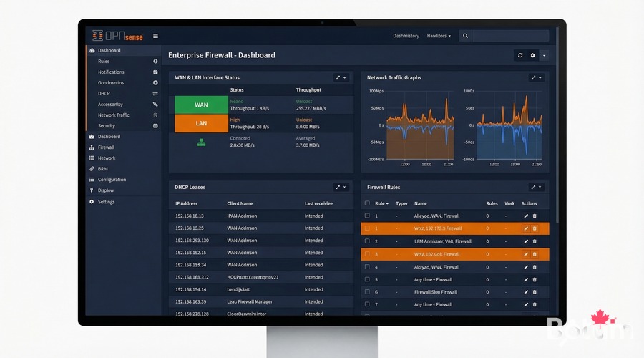Viewport: 644px width, 358px height.
Task: Select the bendijkiatt client name
Action: [238, 289]
